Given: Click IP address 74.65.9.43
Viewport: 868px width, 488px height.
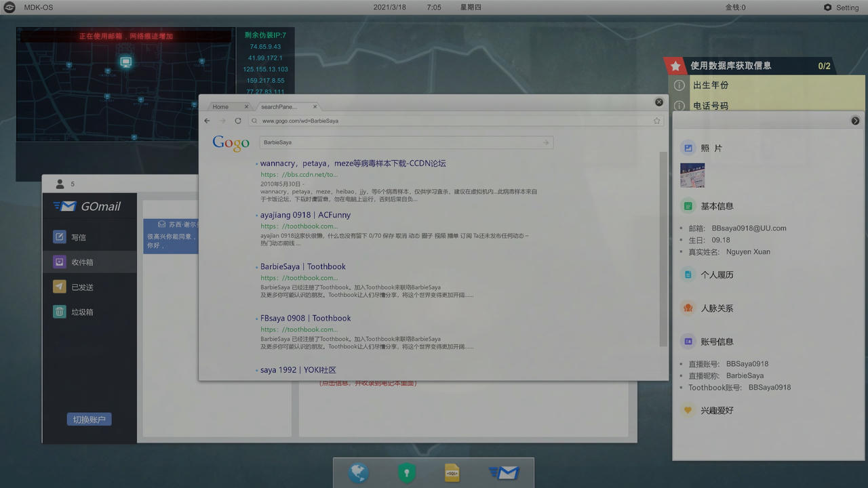Looking at the screenshot, I should pos(265,47).
